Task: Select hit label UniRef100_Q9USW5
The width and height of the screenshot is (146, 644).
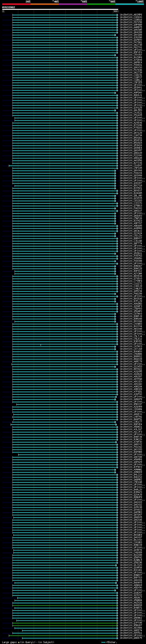Action: [x=131, y=30]
